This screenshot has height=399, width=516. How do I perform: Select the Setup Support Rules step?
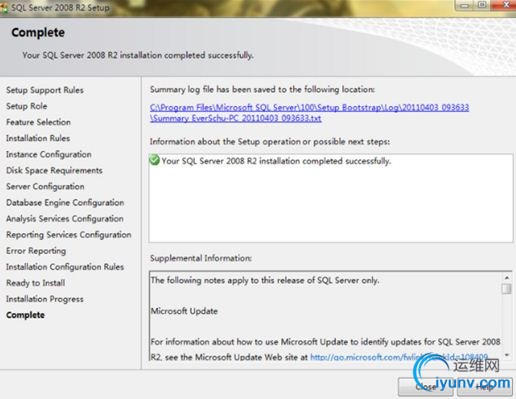point(45,90)
